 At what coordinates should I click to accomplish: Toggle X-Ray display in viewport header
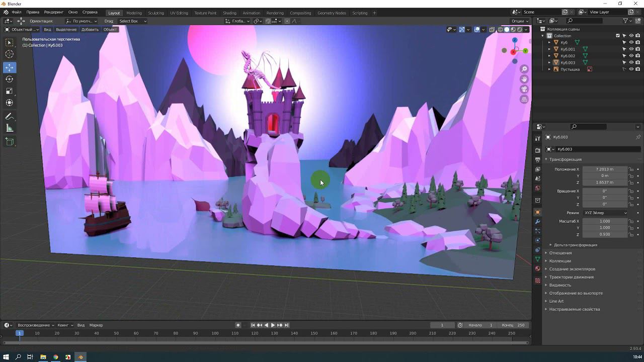click(492, 30)
